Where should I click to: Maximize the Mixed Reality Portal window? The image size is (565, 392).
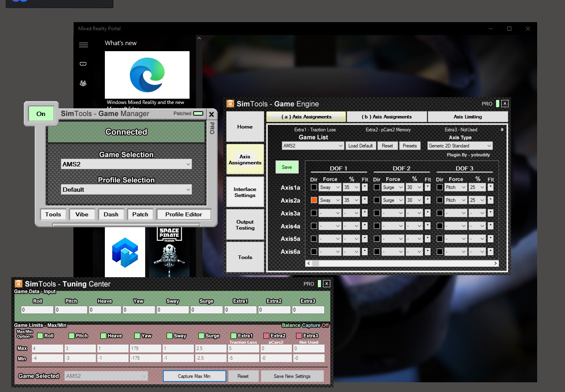point(509,29)
